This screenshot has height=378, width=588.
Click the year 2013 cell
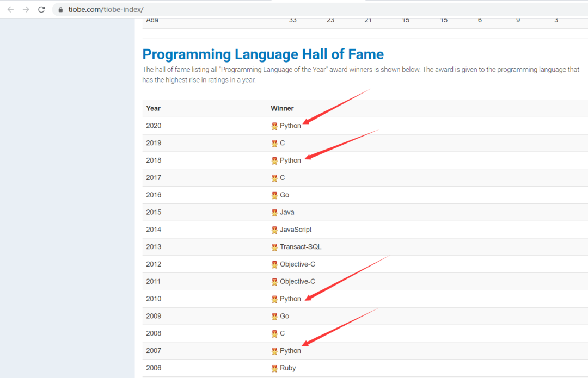(x=154, y=246)
